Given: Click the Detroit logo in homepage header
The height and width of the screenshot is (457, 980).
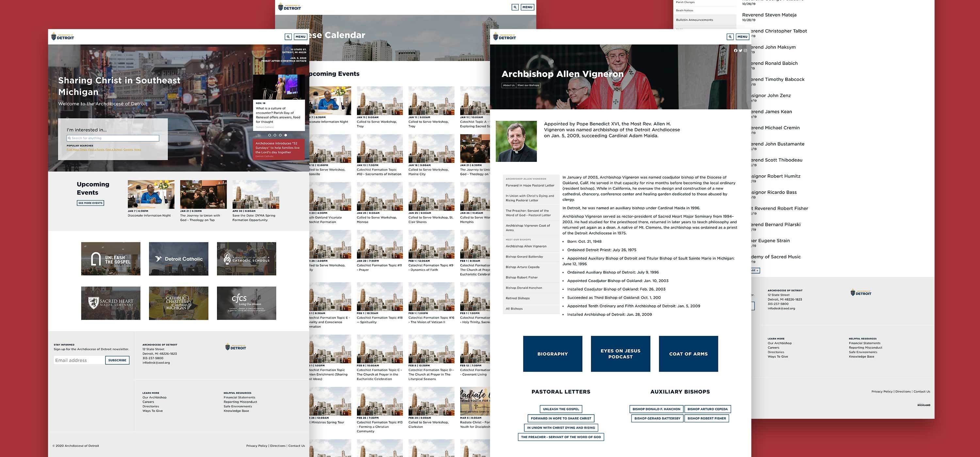Looking at the screenshot, I should click(63, 37).
